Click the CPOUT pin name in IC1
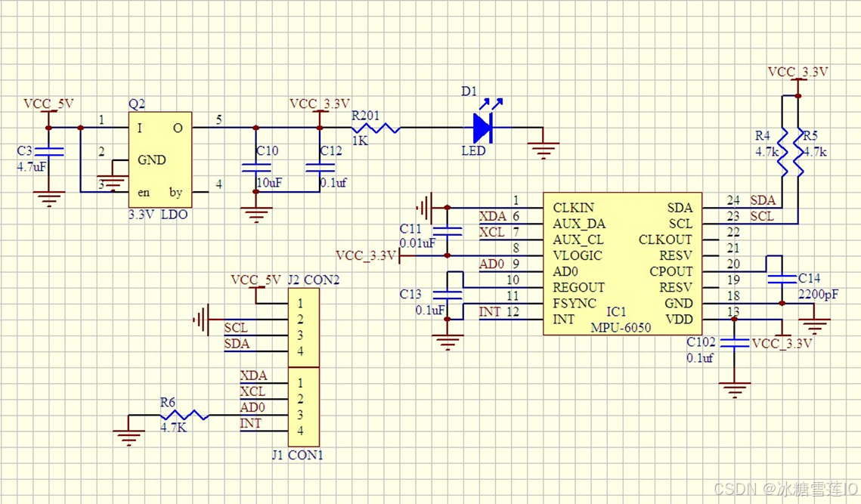Viewport: 861px width, 504px height. tap(671, 271)
